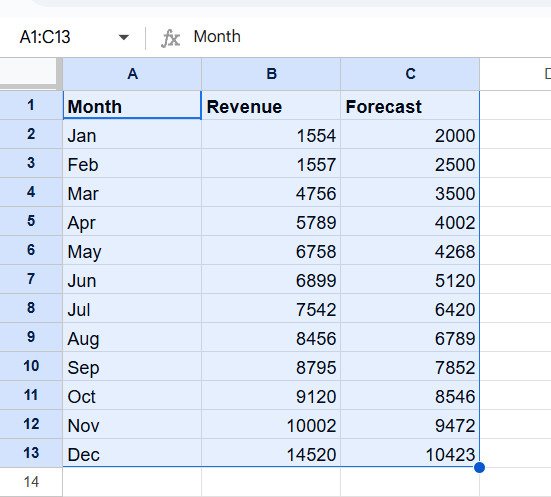Click forecast value 3500

410,192
